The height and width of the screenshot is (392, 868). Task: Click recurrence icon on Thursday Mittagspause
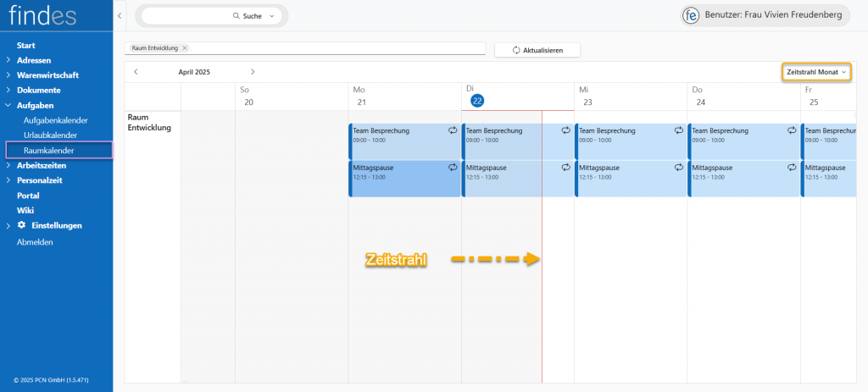792,168
